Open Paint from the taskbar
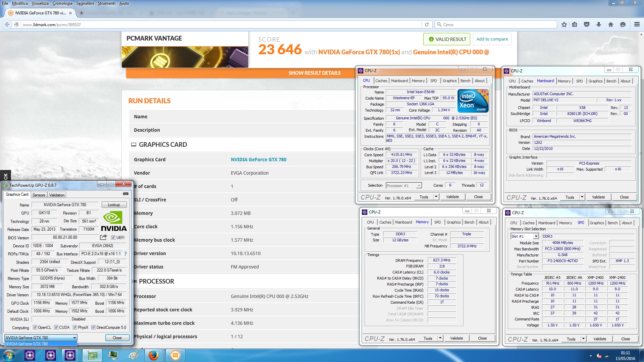The width and height of the screenshot is (644, 362). (x=133, y=355)
